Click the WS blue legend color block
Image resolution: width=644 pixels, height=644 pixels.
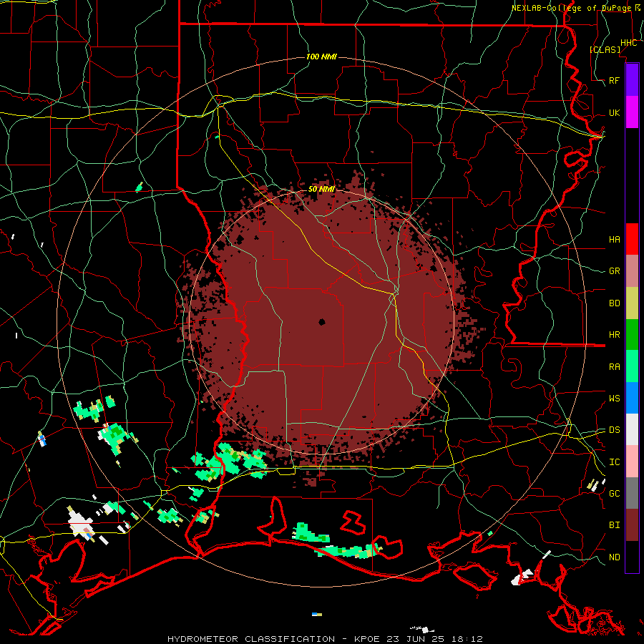click(632, 398)
